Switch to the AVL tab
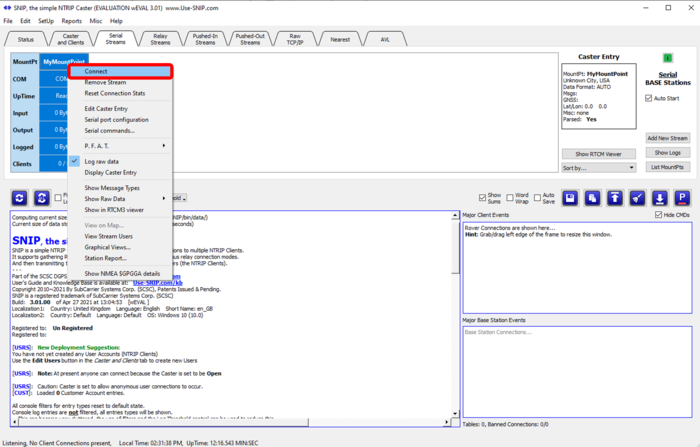This screenshot has width=700, height=447. click(x=385, y=39)
